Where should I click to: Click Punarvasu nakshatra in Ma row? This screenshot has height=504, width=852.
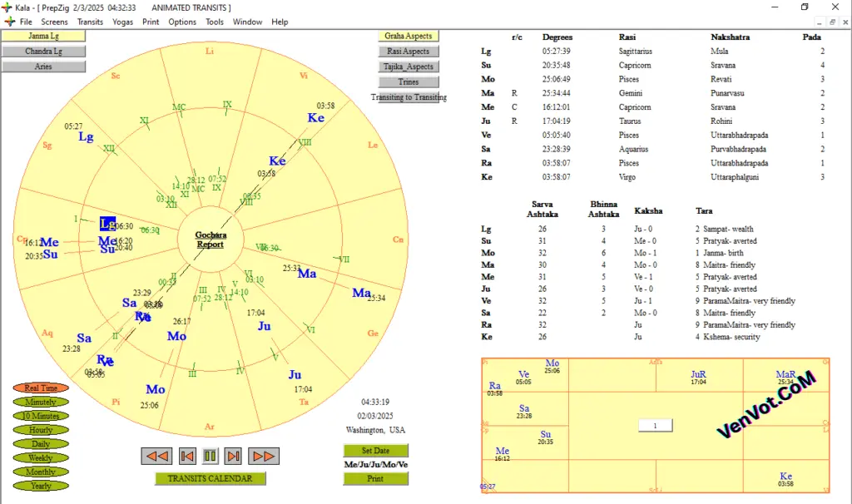point(727,93)
